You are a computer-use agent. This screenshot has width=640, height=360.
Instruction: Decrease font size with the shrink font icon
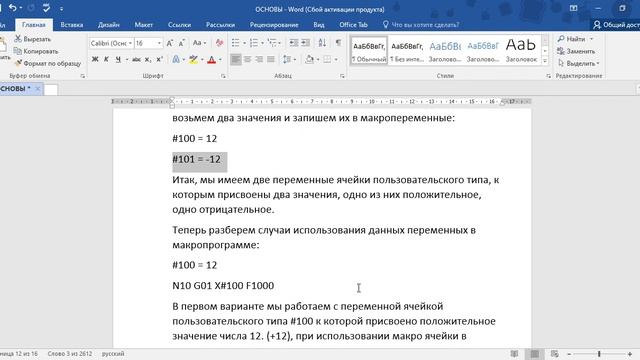[182, 43]
